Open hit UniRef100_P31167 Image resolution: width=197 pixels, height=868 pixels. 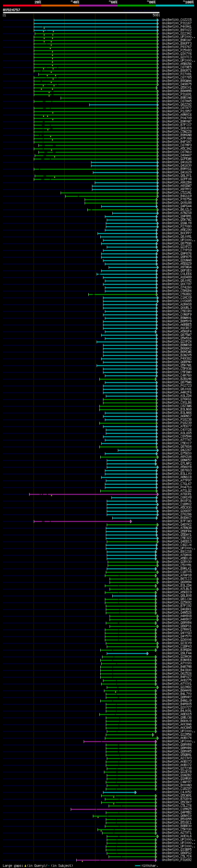pos(177,23)
